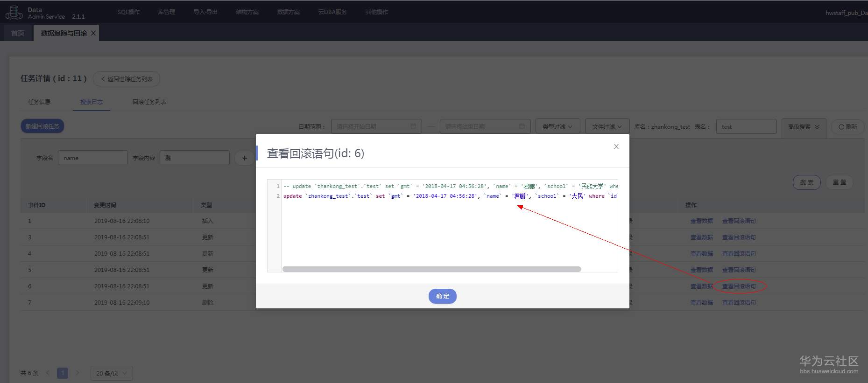Click 查看回滚语句 in the event ID 3 row
This screenshot has height=383, width=868.
coord(739,237)
